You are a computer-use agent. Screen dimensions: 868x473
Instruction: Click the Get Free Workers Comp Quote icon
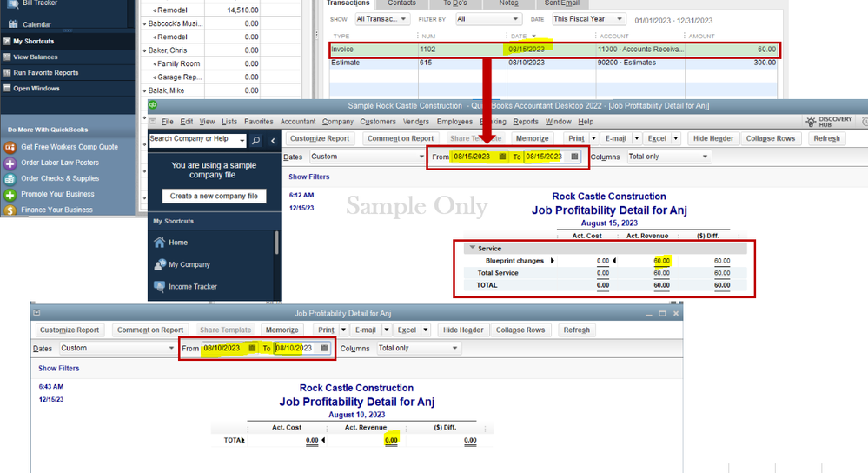tap(10, 147)
